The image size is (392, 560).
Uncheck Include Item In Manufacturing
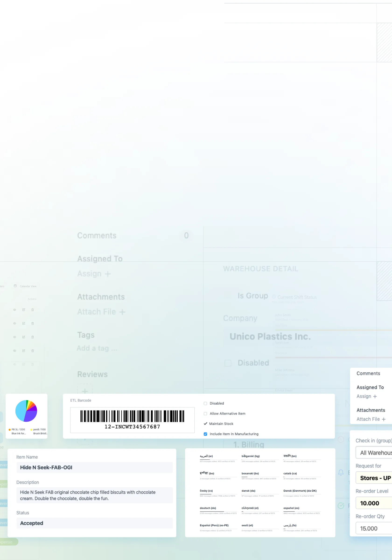tap(205, 434)
